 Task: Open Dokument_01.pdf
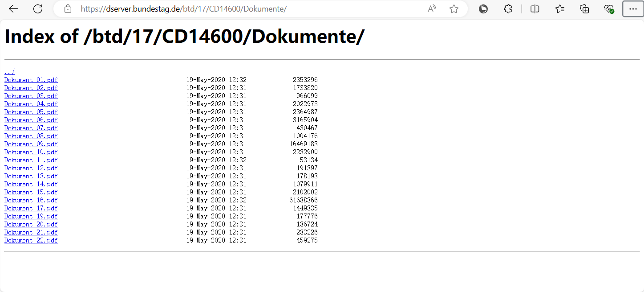click(x=31, y=80)
